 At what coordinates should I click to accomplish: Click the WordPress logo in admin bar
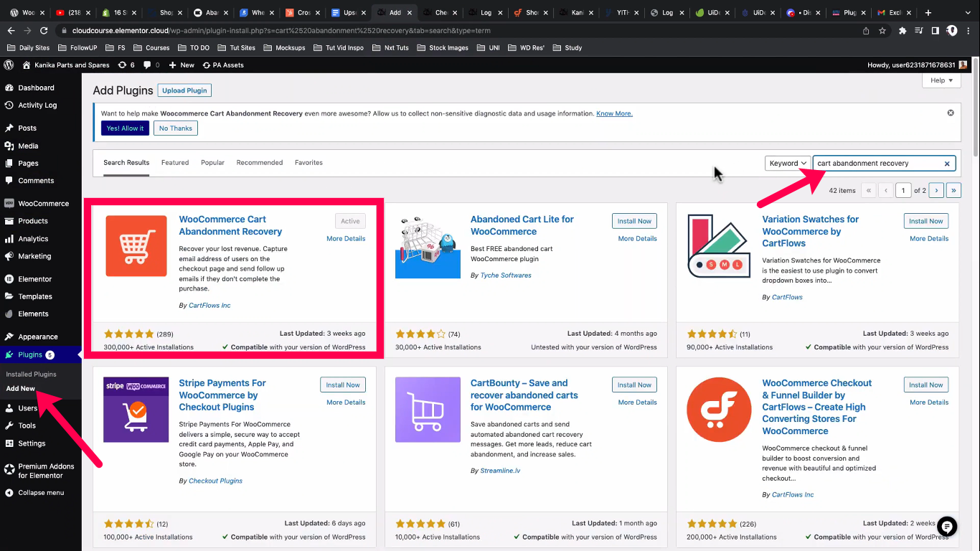pos(9,65)
